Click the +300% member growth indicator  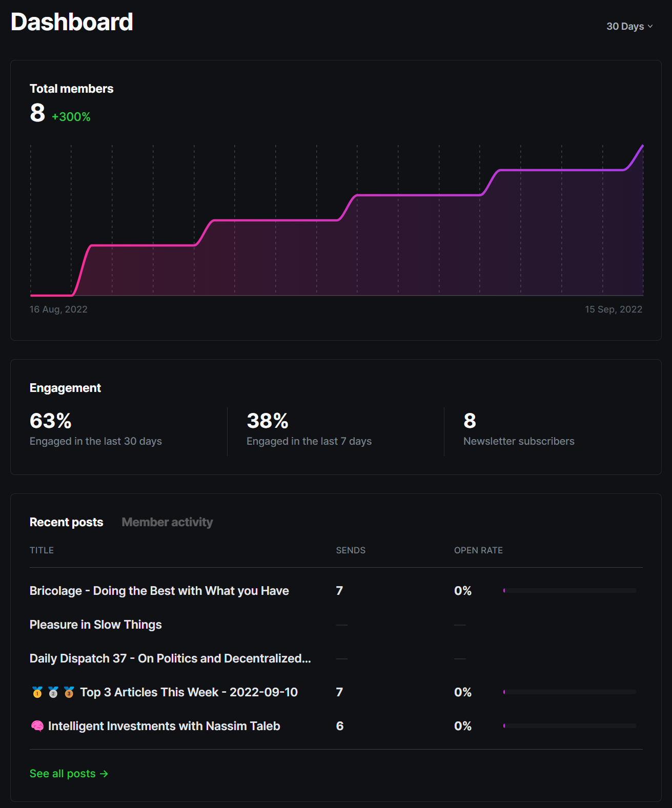pos(71,117)
